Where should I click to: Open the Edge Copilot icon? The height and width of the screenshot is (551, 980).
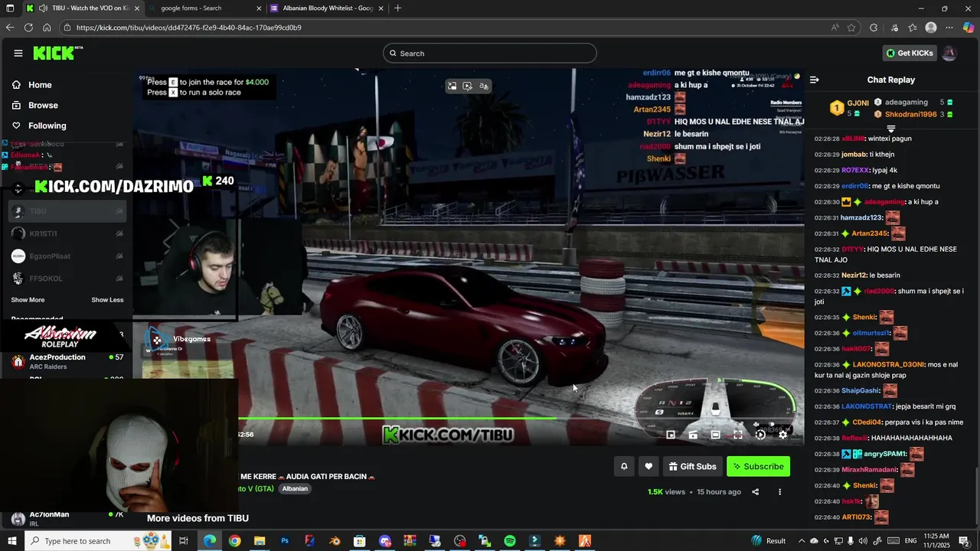point(969,28)
